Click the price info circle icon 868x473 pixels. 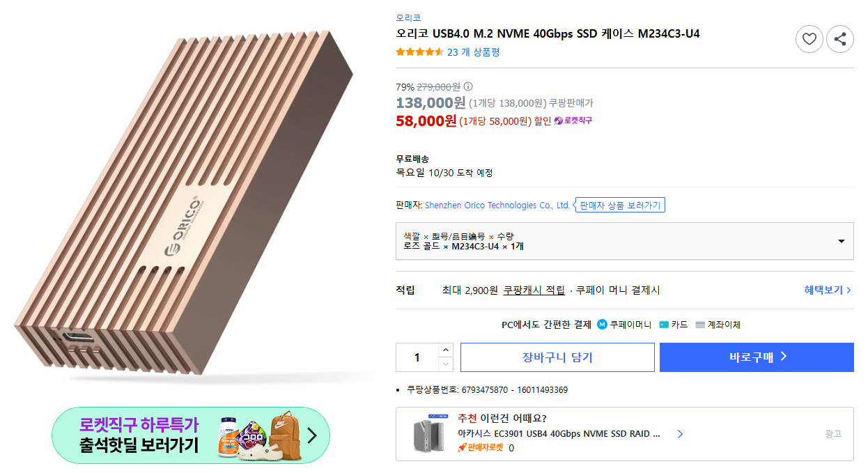(x=468, y=87)
